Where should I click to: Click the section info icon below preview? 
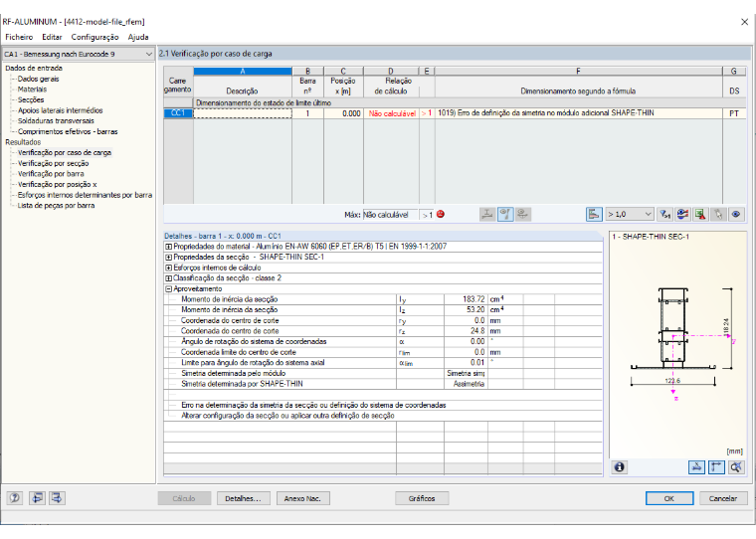(x=620, y=466)
